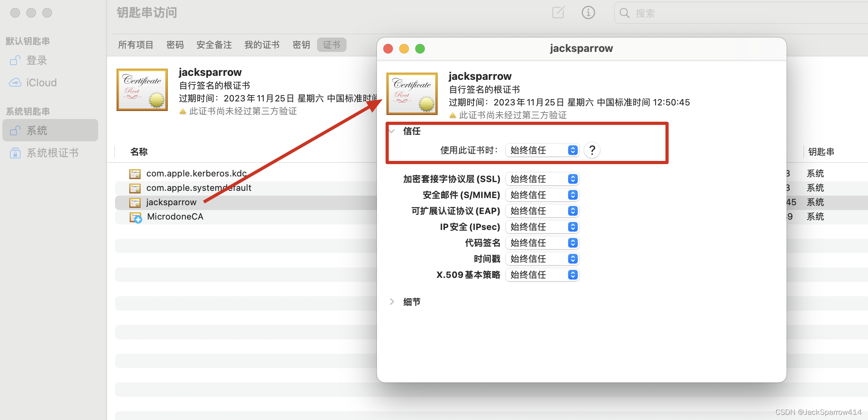Switch to the 密码 tab

[175, 45]
